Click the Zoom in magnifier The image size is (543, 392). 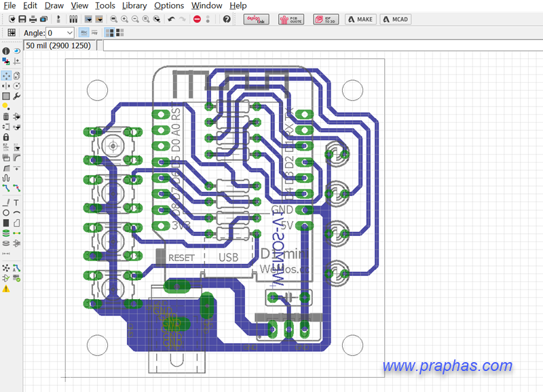pos(125,19)
